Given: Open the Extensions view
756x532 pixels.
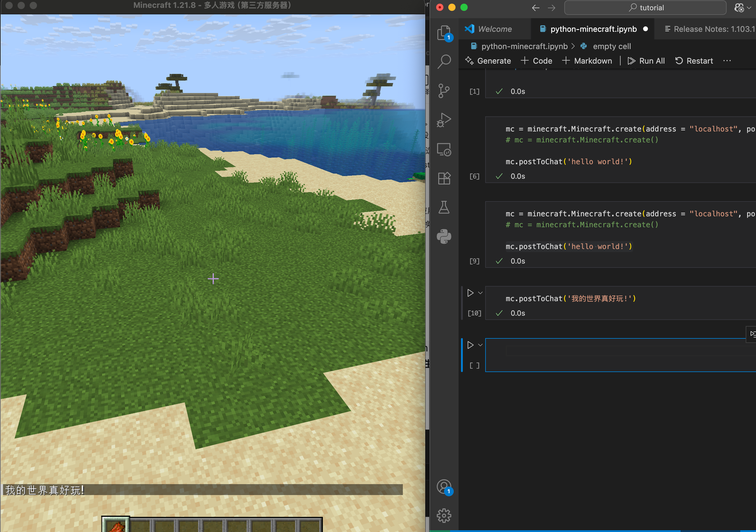Looking at the screenshot, I should (444, 178).
